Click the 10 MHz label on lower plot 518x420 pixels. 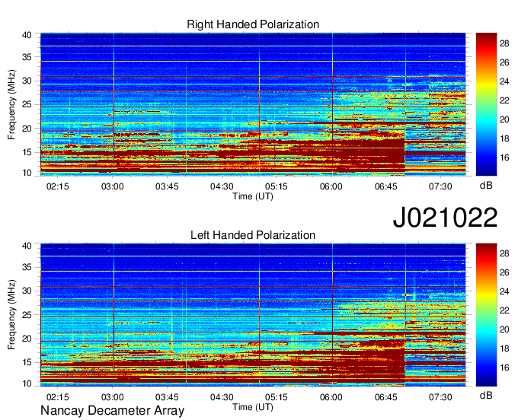tap(27, 383)
